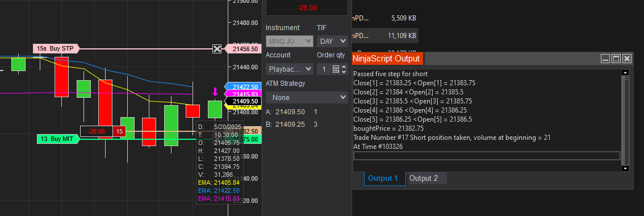
Task: Click the output scrollbar up arrow
Action: 625,73
